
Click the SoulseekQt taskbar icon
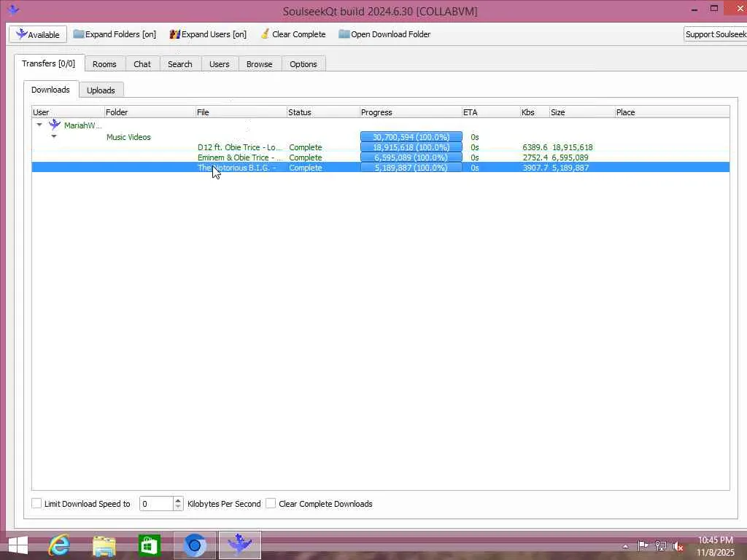239,545
